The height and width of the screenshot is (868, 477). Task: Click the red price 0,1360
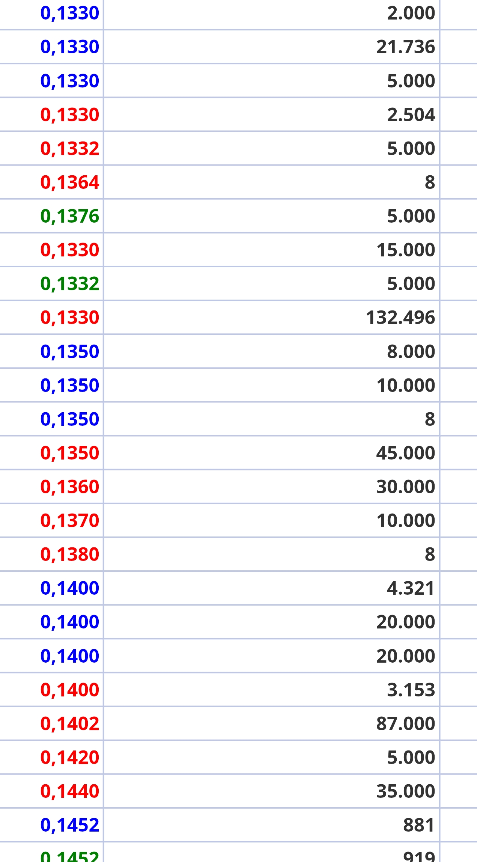[70, 487]
